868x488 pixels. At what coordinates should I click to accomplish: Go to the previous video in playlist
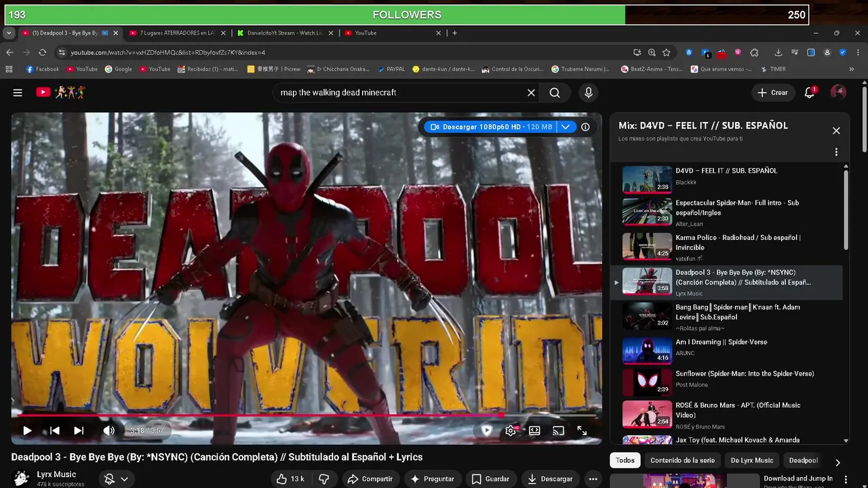(x=55, y=430)
